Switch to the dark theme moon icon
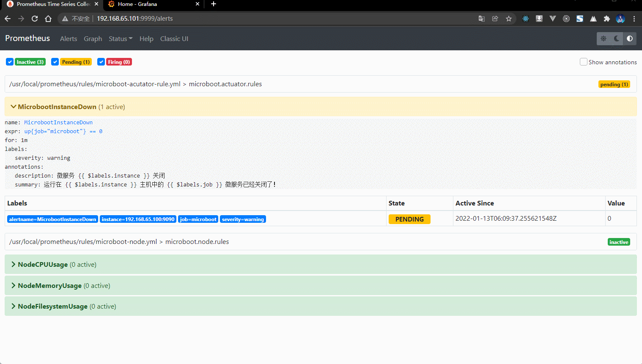Screen dimensions: 642x364 pyautogui.click(x=617, y=38)
